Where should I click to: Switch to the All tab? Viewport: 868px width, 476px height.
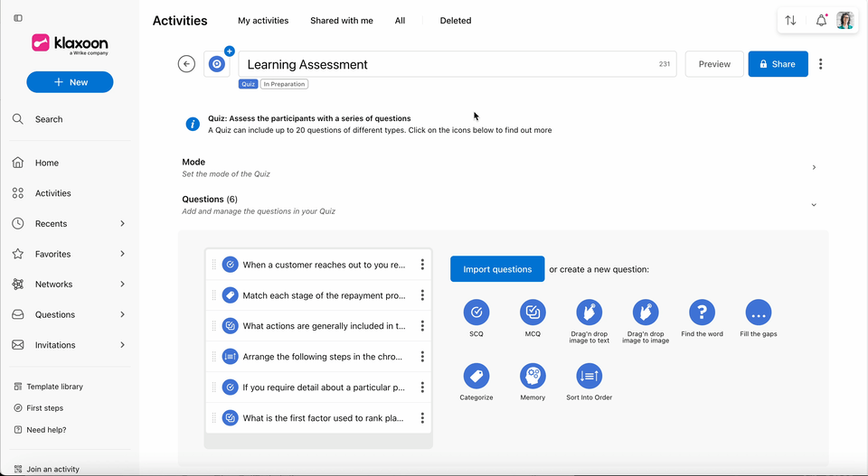tap(400, 21)
